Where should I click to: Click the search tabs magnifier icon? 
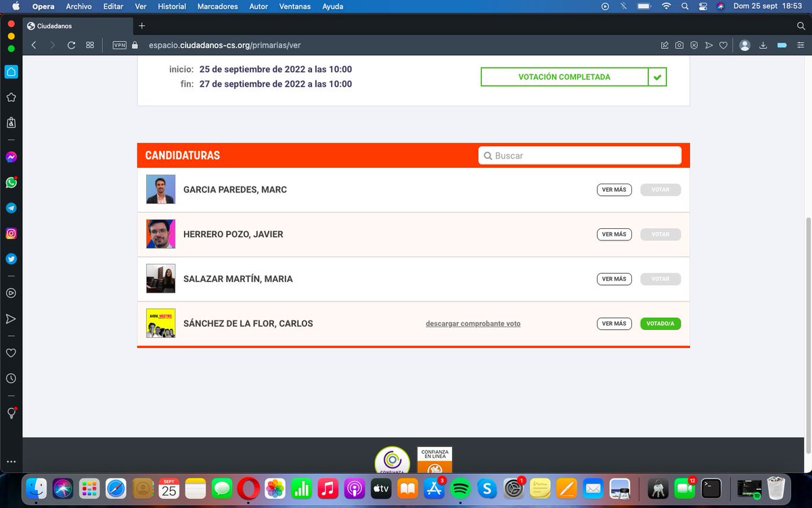(x=801, y=26)
